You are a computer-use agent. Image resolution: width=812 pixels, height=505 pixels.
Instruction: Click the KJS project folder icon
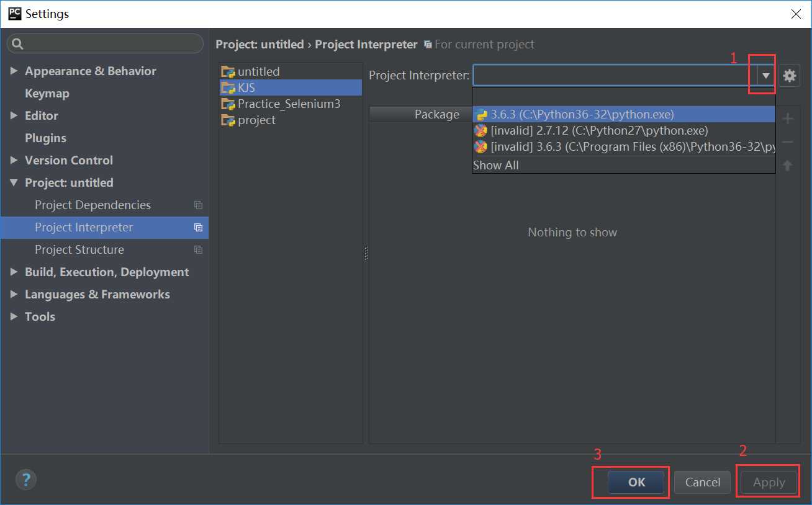click(228, 87)
